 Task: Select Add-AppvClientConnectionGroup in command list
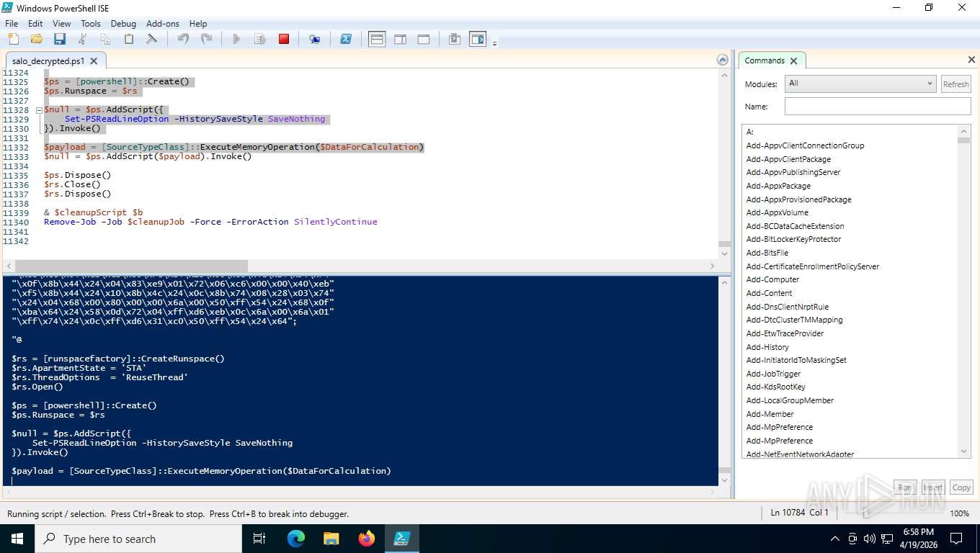pos(805,145)
